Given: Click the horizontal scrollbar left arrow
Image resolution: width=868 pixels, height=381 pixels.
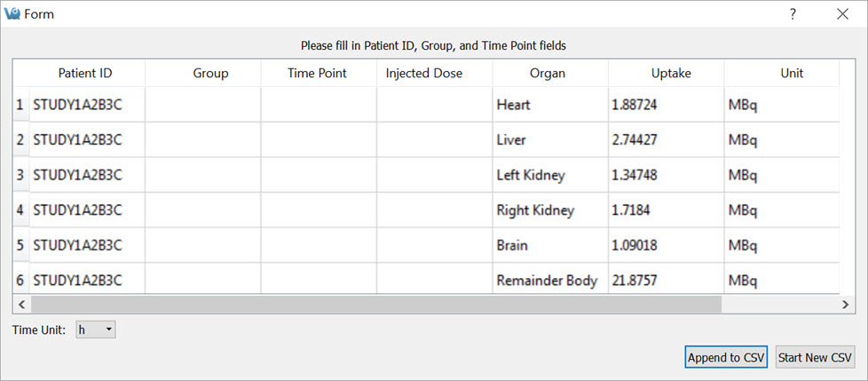Looking at the screenshot, I should coord(19,304).
